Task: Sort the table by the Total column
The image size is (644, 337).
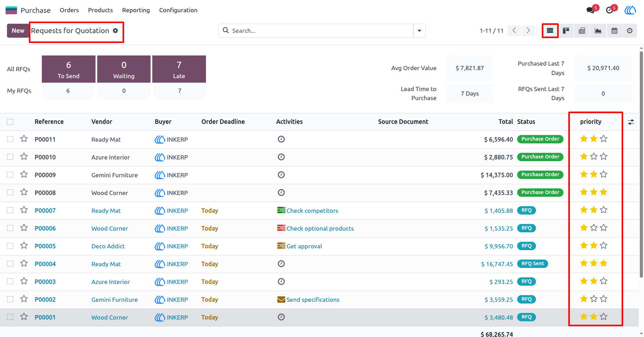Action: [x=506, y=122]
